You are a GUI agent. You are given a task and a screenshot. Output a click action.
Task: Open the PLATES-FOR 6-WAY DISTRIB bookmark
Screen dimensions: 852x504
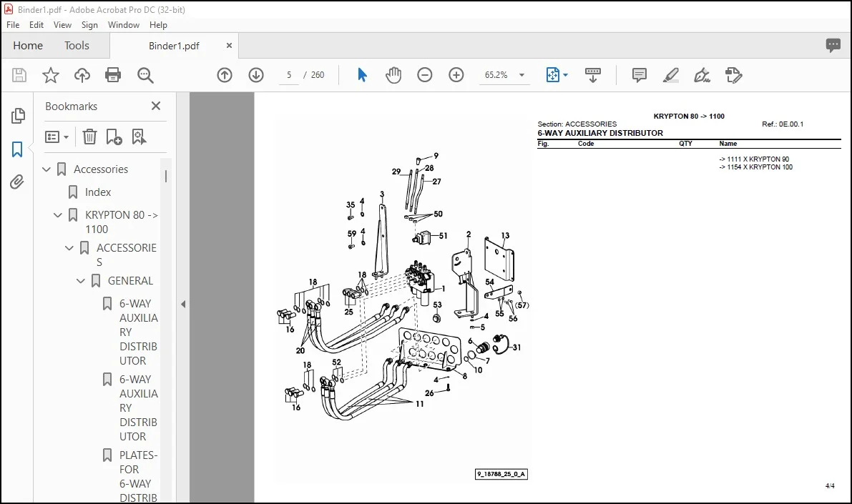click(139, 476)
